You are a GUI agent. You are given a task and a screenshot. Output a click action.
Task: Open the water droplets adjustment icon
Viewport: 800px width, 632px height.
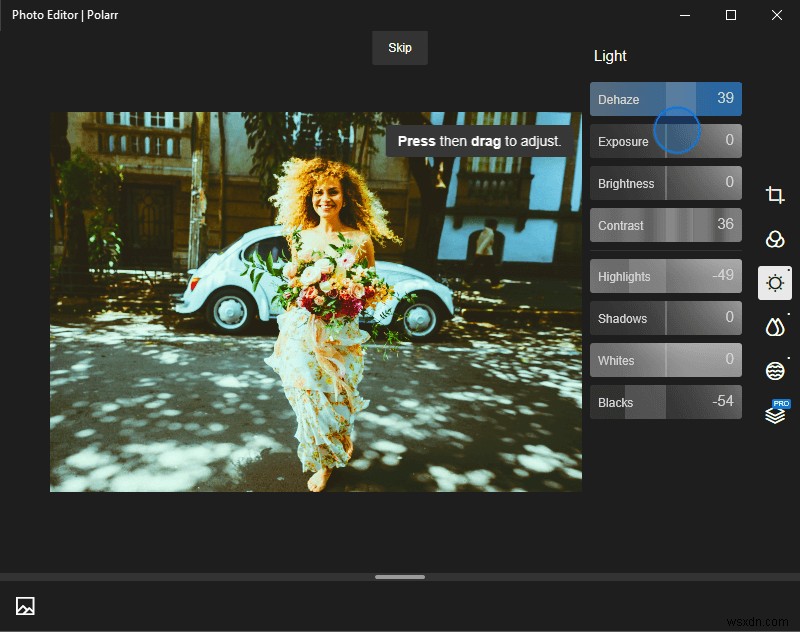pyautogui.click(x=775, y=327)
